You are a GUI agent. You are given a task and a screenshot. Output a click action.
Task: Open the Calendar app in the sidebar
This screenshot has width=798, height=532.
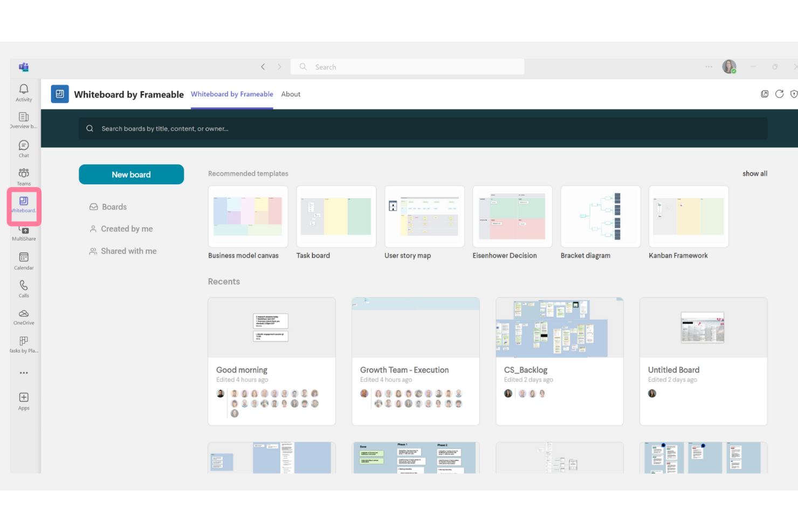24,261
